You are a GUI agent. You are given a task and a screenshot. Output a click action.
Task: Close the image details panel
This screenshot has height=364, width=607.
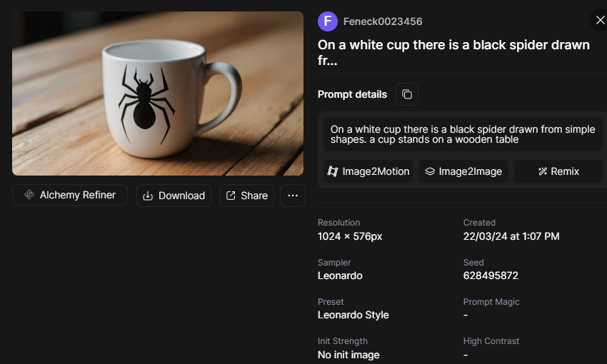600,20
